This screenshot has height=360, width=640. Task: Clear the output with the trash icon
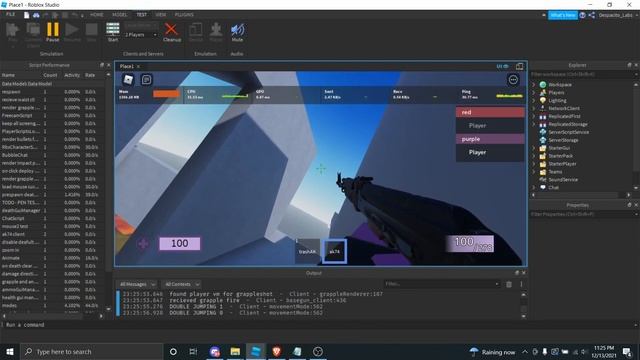[509, 284]
